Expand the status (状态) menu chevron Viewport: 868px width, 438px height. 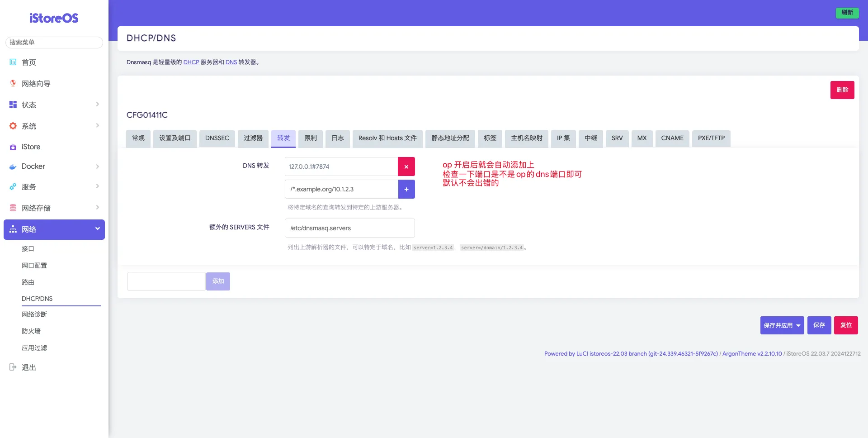point(97,105)
